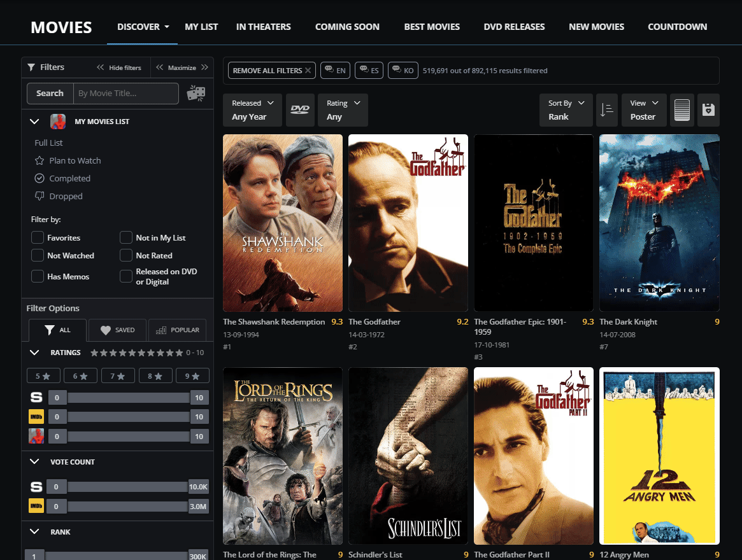
Task: Open the Discover dropdown menu
Action: (143, 27)
